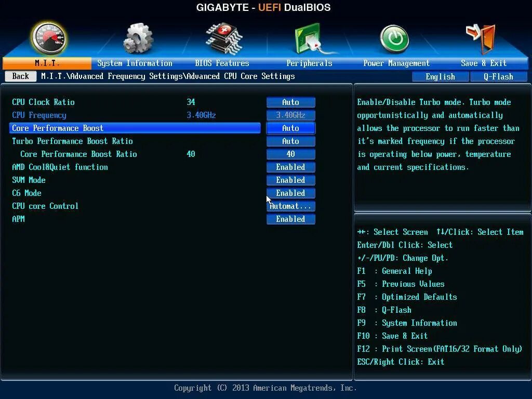Select the SVM Mode label

click(29, 180)
